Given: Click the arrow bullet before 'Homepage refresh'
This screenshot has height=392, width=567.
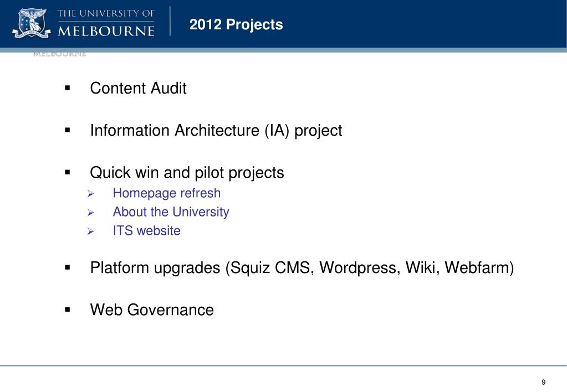Looking at the screenshot, I should pyautogui.click(x=90, y=194).
